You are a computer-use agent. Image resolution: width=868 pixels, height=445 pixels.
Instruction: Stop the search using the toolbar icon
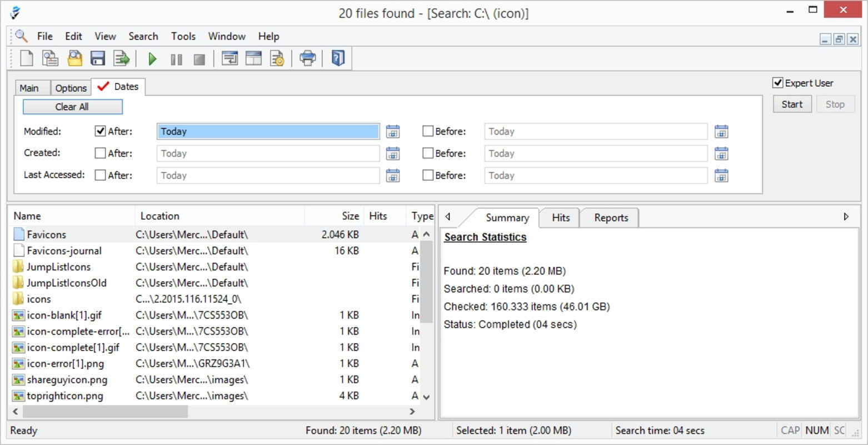pyautogui.click(x=199, y=58)
